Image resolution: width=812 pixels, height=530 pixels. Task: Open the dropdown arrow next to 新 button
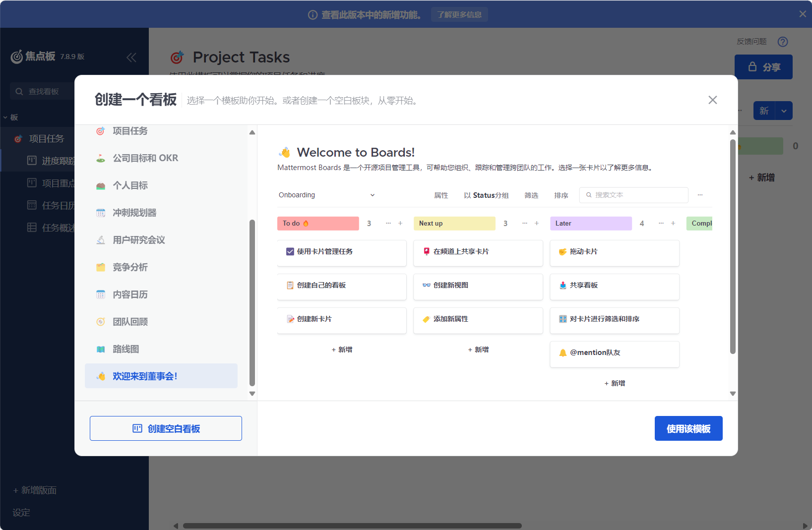point(784,111)
